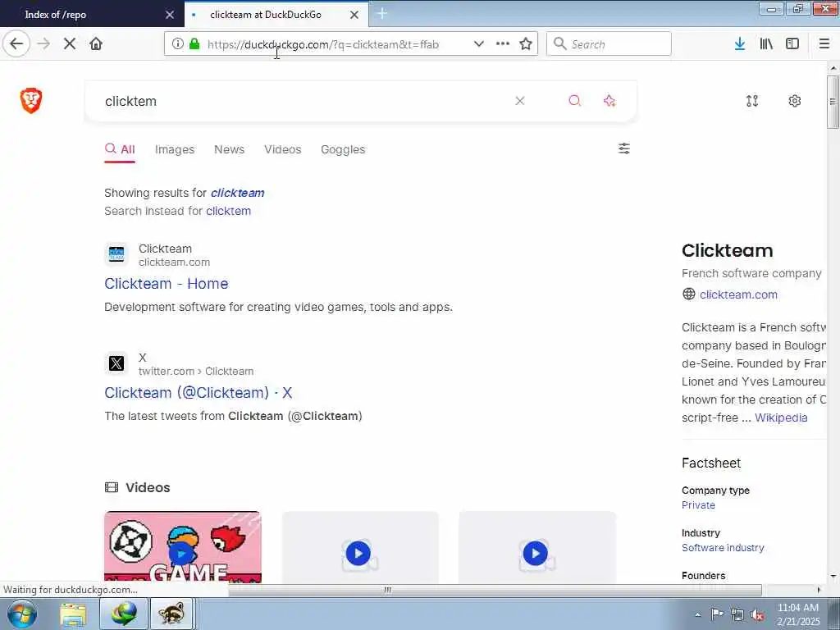Open Windows Explorer from the taskbar
This screenshot has width=840, height=630.
tap(73, 614)
